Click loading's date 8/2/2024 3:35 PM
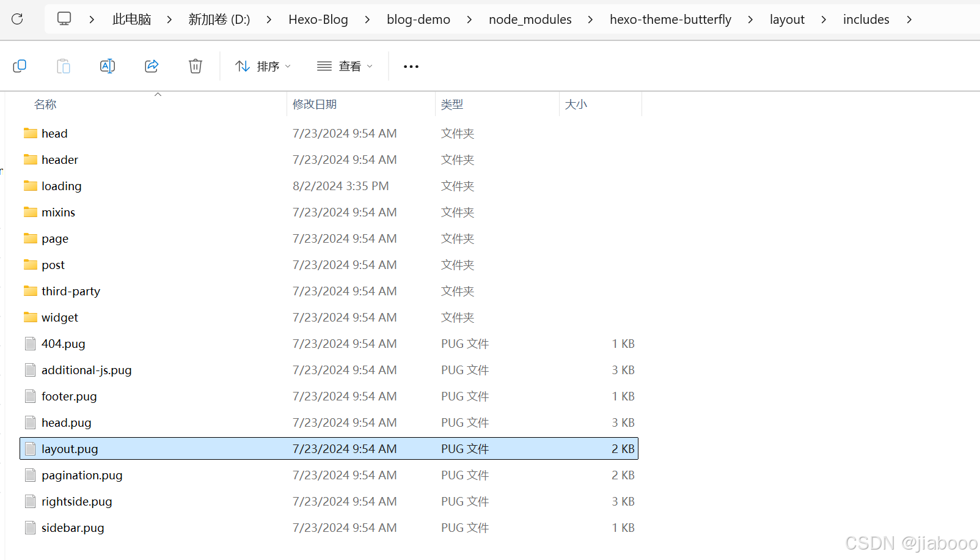Image resolution: width=980 pixels, height=560 pixels. pos(341,186)
